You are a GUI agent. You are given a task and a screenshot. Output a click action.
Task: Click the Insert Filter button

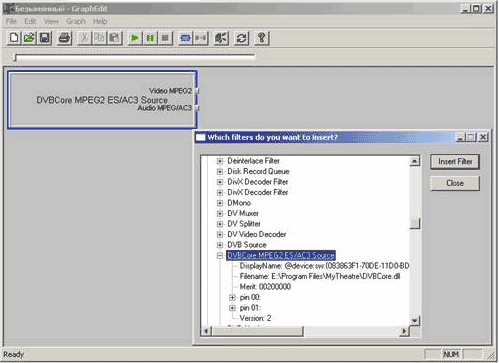click(x=455, y=162)
